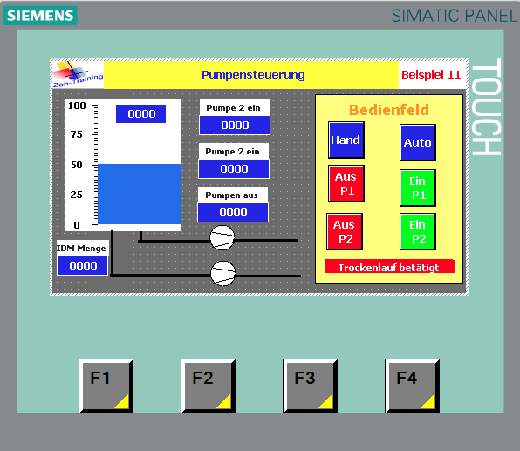Click the lower pump symbol on the pipe
The image size is (520, 451).
(x=223, y=273)
